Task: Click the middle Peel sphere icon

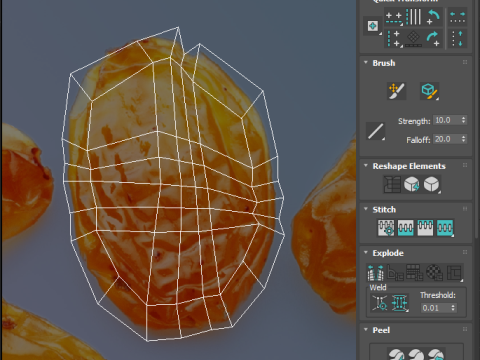Action: [x=416, y=354]
